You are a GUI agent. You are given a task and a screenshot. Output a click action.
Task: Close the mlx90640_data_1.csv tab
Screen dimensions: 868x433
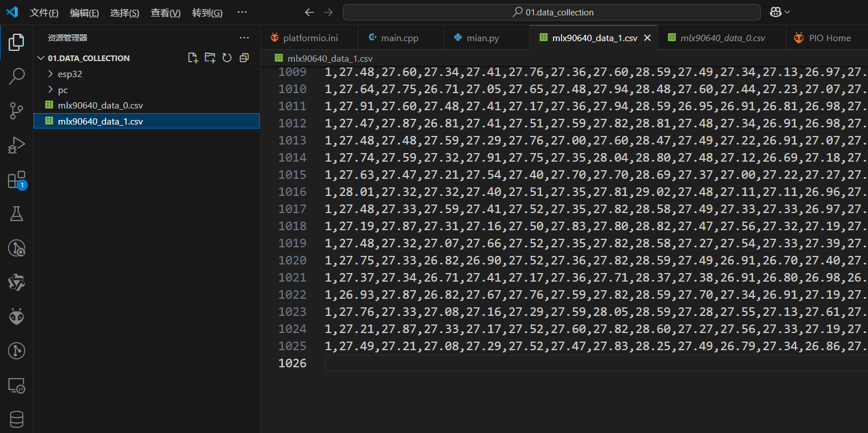pos(647,38)
